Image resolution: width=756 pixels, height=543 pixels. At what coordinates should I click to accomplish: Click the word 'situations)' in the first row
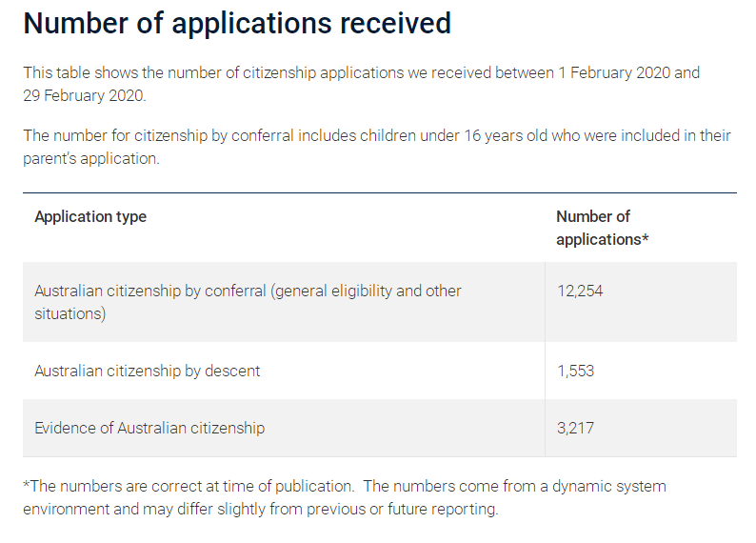70,313
